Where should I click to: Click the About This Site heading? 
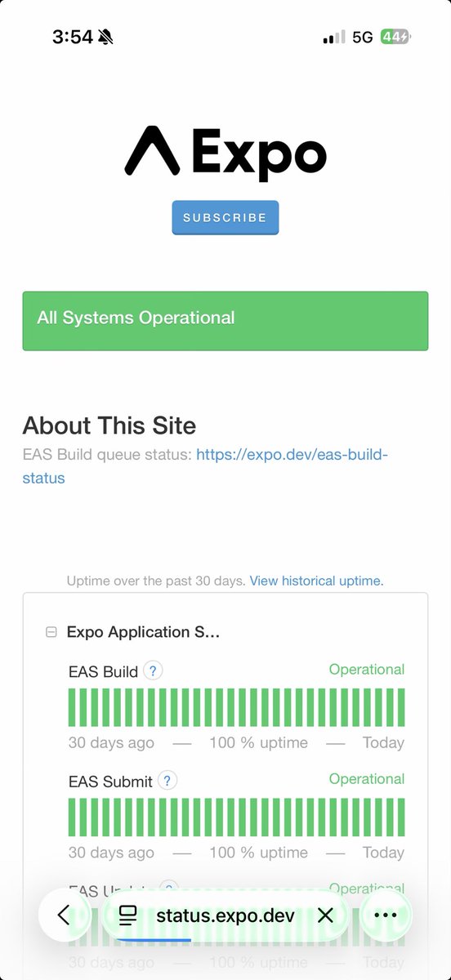(109, 425)
